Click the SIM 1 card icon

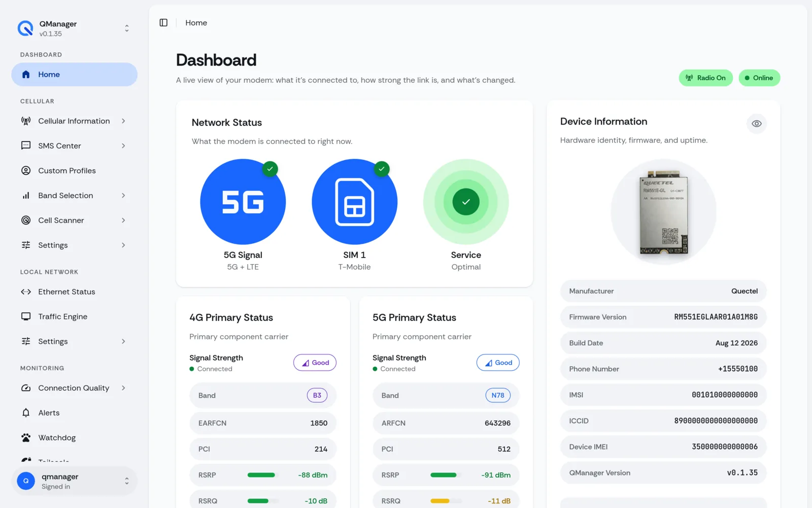(355, 202)
